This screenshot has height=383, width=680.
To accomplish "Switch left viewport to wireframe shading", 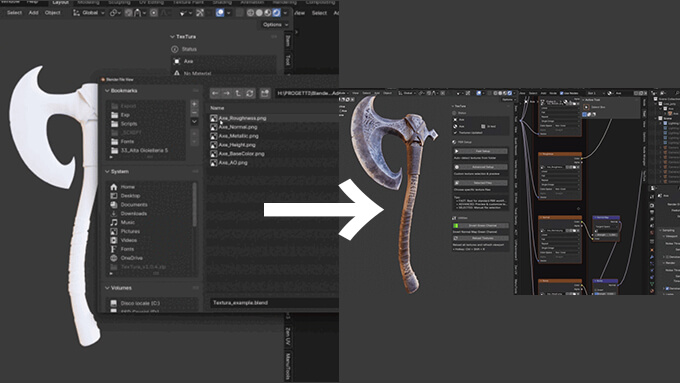I will [x=251, y=13].
